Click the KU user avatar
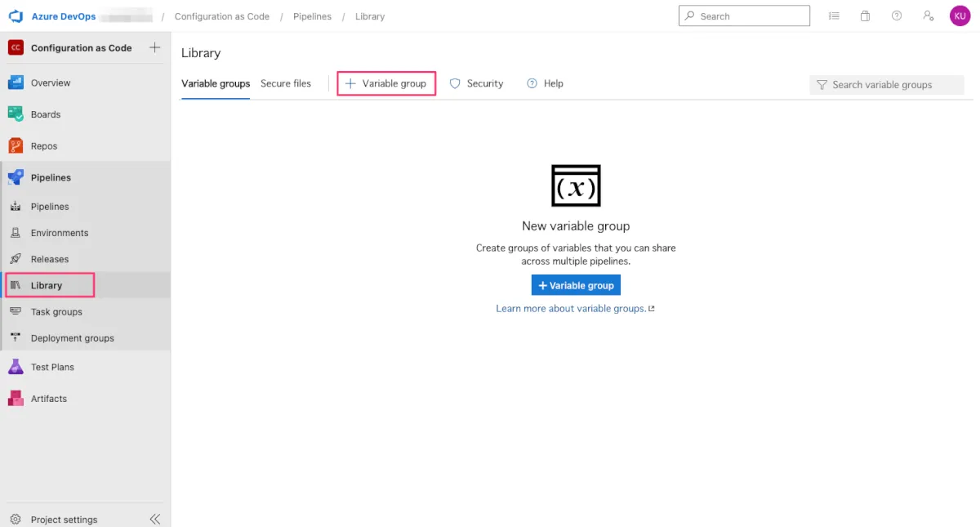This screenshot has height=527, width=980. 960,16
